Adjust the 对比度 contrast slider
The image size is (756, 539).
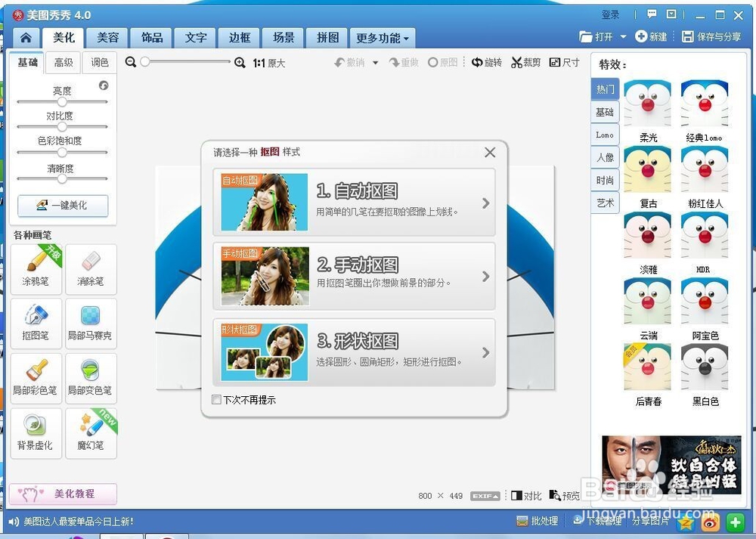62,127
